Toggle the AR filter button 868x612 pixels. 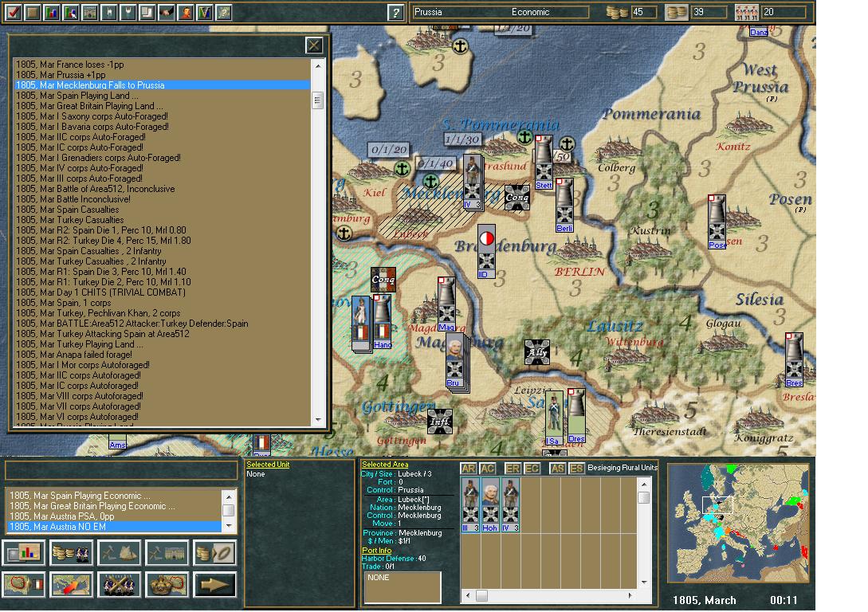coord(469,469)
